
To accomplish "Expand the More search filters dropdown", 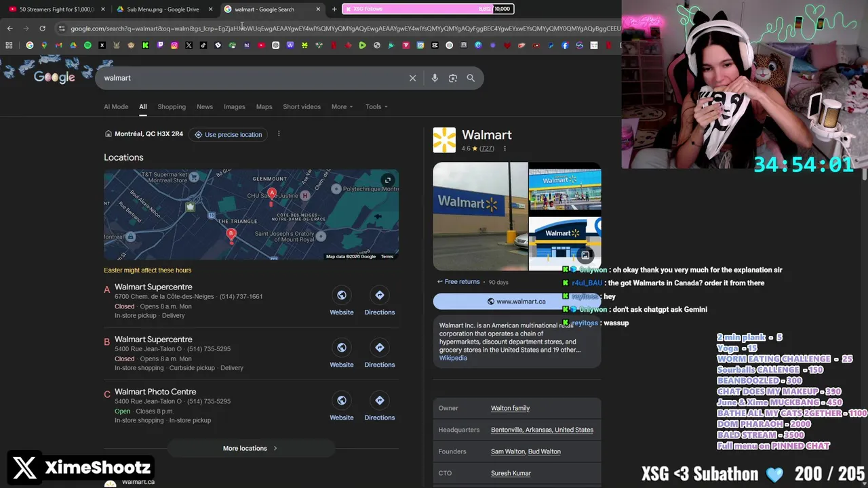I will click(342, 106).
